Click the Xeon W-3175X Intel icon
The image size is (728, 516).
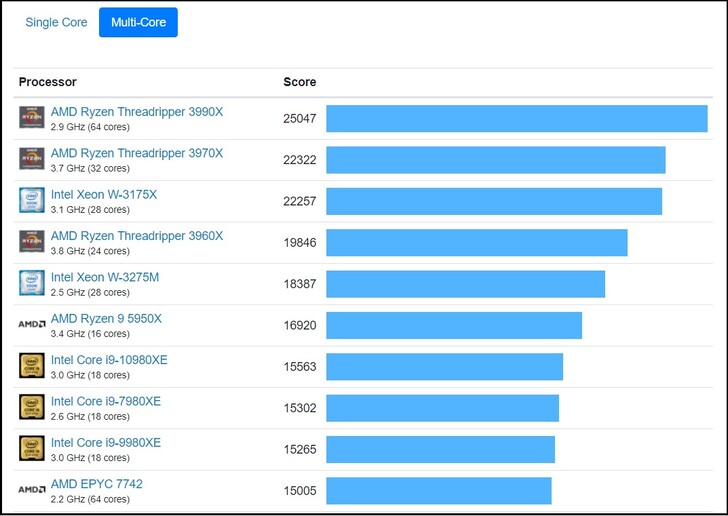coord(32,200)
